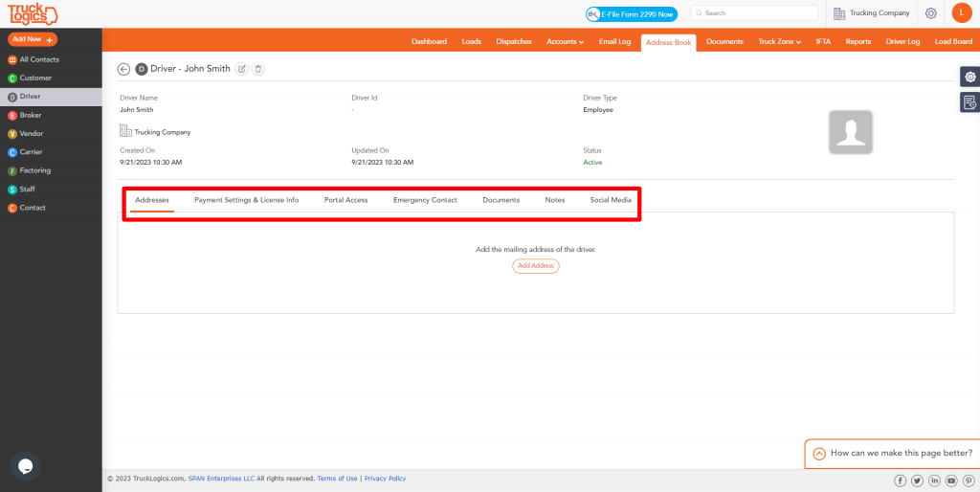
Task: Click the Active status text
Action: (592, 163)
